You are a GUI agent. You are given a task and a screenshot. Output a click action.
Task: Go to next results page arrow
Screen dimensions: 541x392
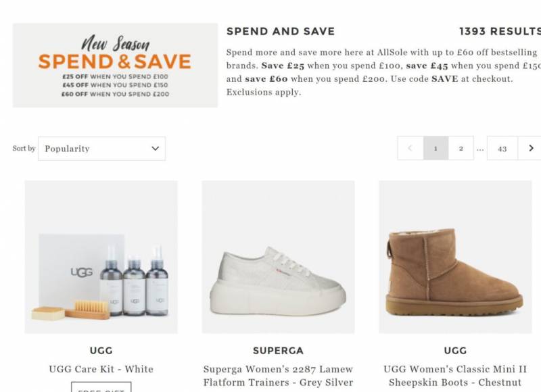[x=531, y=148]
